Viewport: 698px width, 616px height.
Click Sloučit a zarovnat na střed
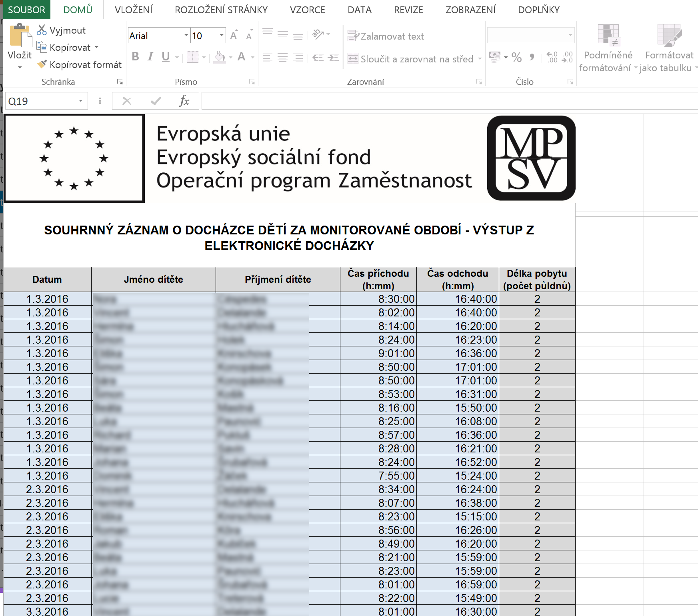tap(410, 59)
